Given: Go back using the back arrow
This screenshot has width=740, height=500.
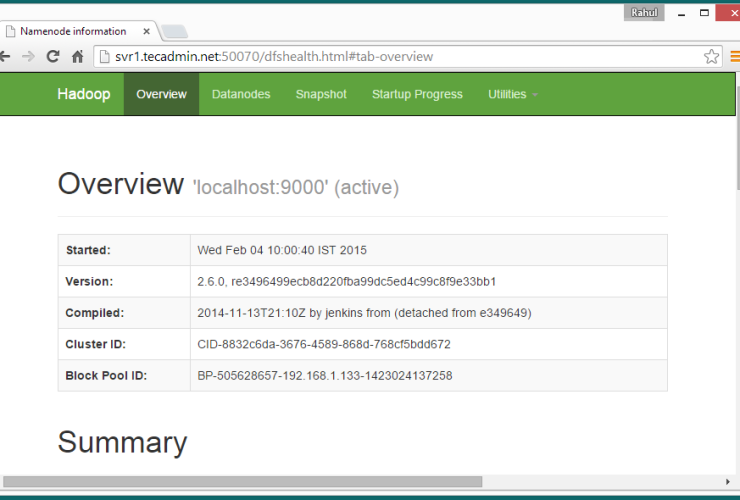Looking at the screenshot, I should point(5,57).
